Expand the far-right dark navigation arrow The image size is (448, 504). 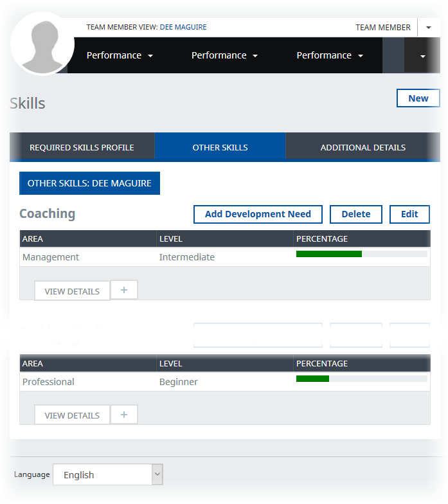point(422,56)
